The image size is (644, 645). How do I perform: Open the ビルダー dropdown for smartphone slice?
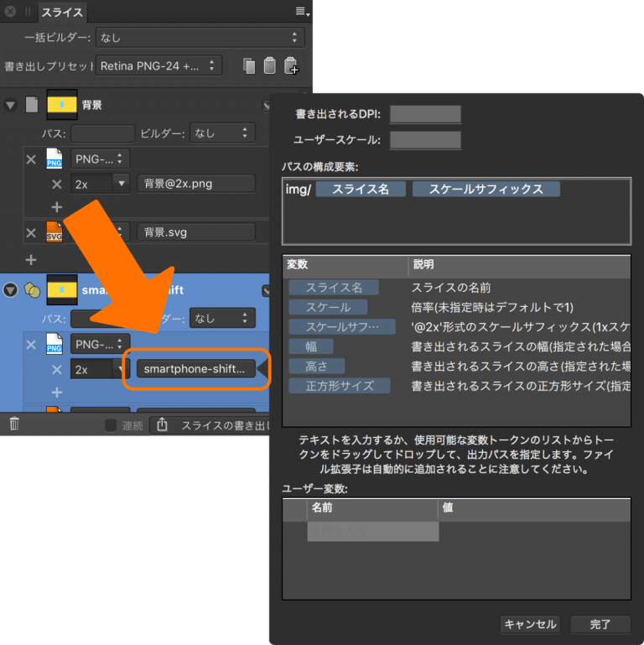click(x=222, y=318)
